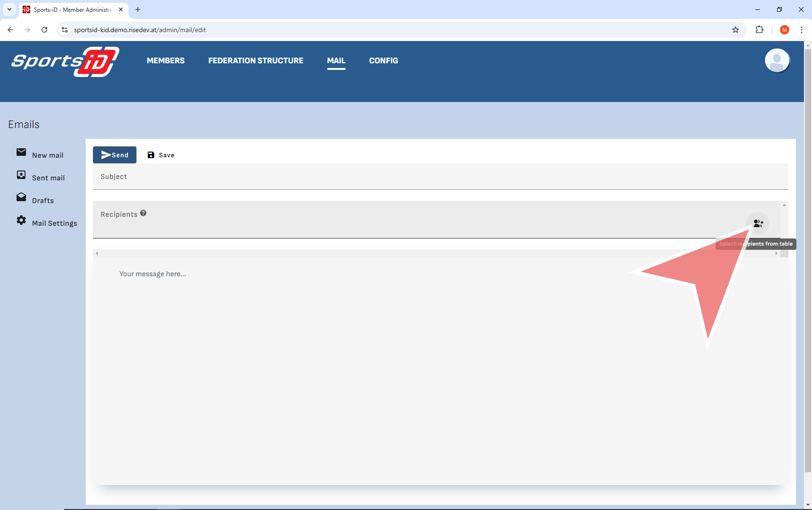812x510 pixels.
Task: Click the Recipients help question mark icon
Action: pyautogui.click(x=143, y=213)
